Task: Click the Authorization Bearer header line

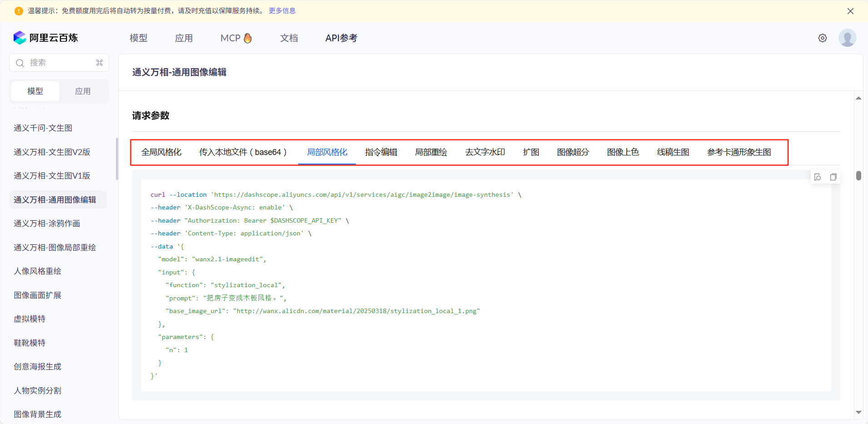Action: tap(249, 221)
